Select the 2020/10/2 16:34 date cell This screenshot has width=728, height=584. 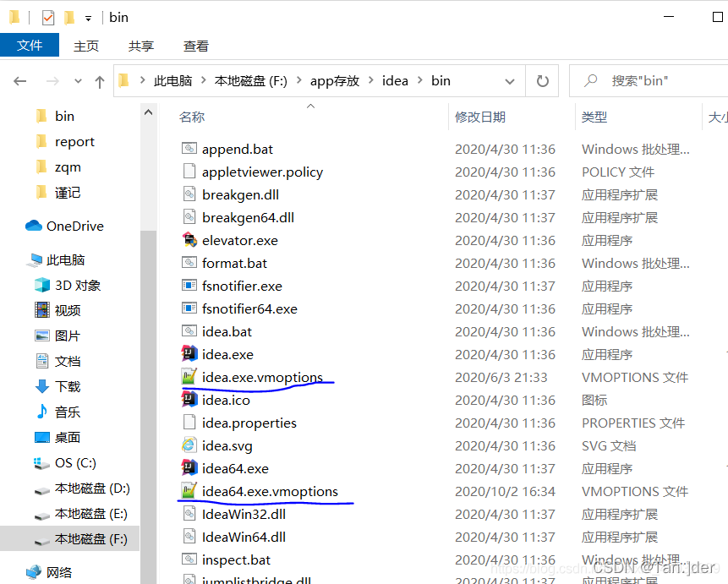[505, 491]
